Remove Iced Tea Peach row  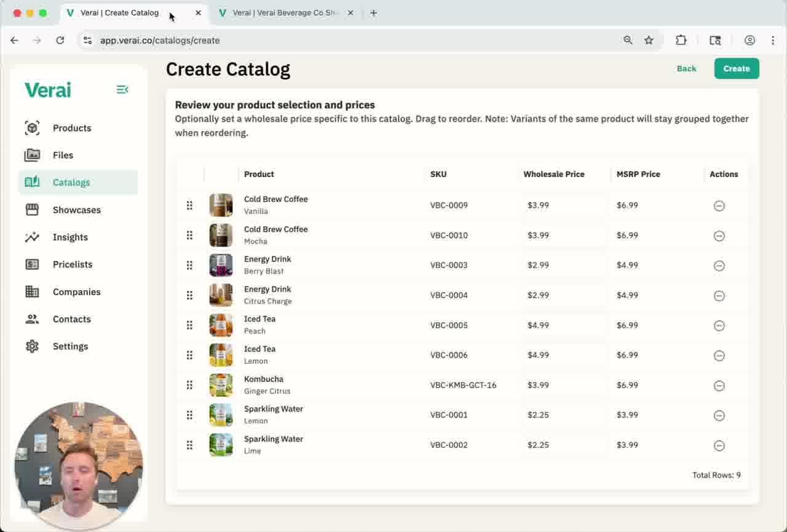click(719, 325)
